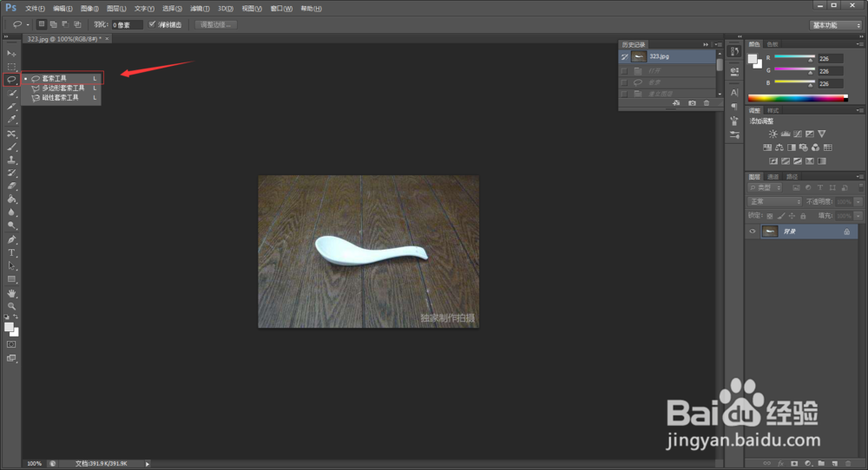The image size is (868, 470).
Task: Choose 多边形套索工具 from flyout
Action: tap(62, 88)
